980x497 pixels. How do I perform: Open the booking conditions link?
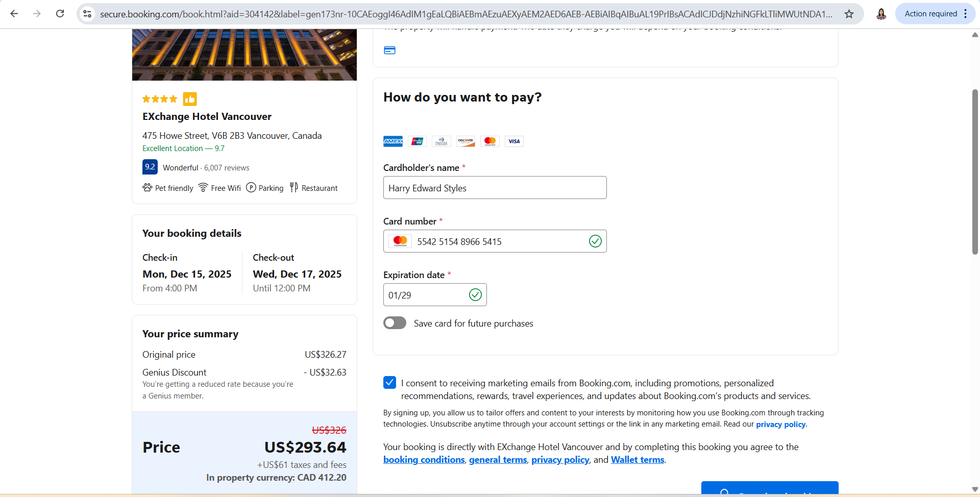(x=424, y=460)
